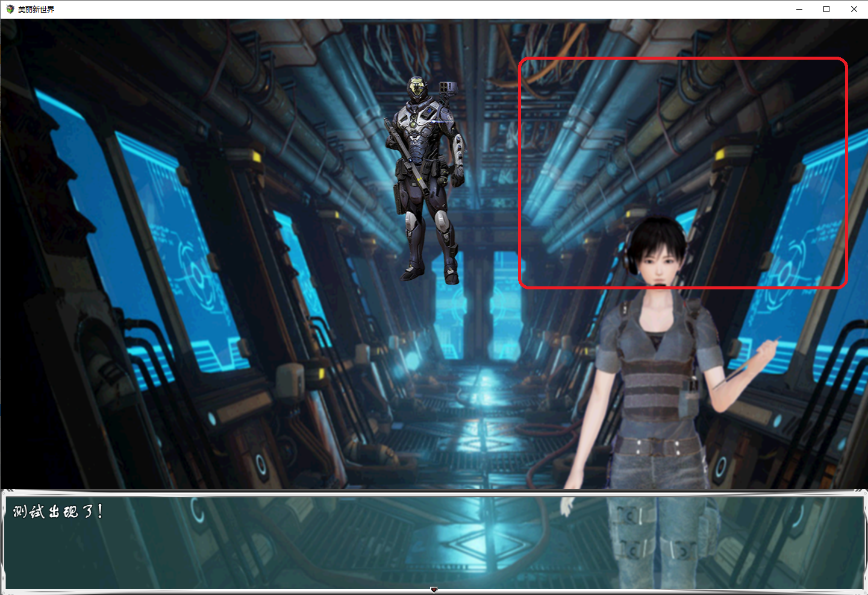Screen dimensions: 868x595
Task: Close the game window
Action: [x=854, y=9]
